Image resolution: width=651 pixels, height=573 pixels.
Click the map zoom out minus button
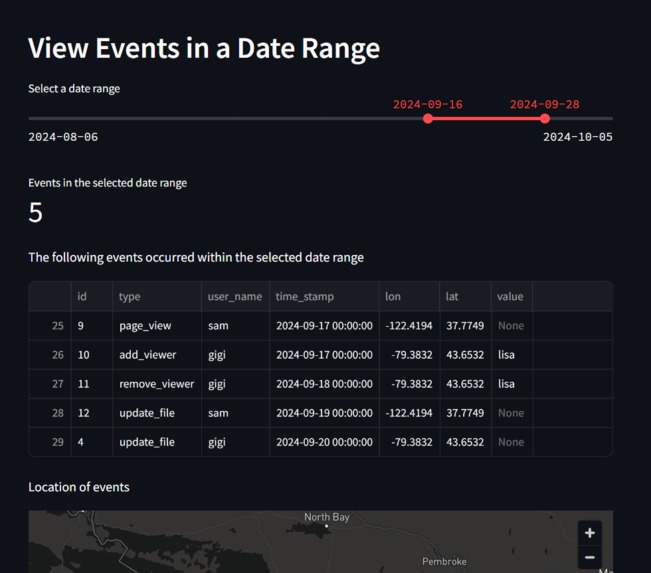click(590, 557)
